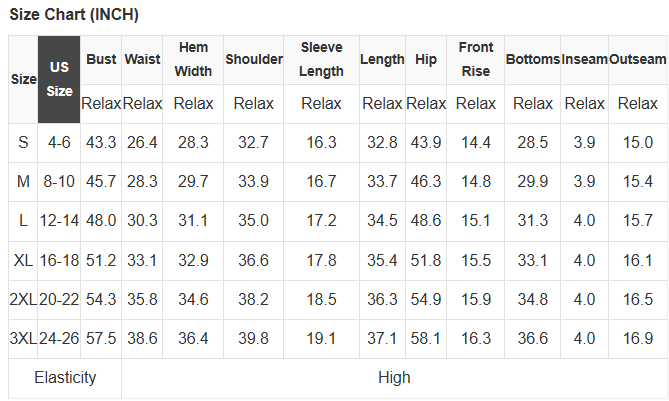Select the Bust column header
669x401 pixels.
tap(101, 60)
